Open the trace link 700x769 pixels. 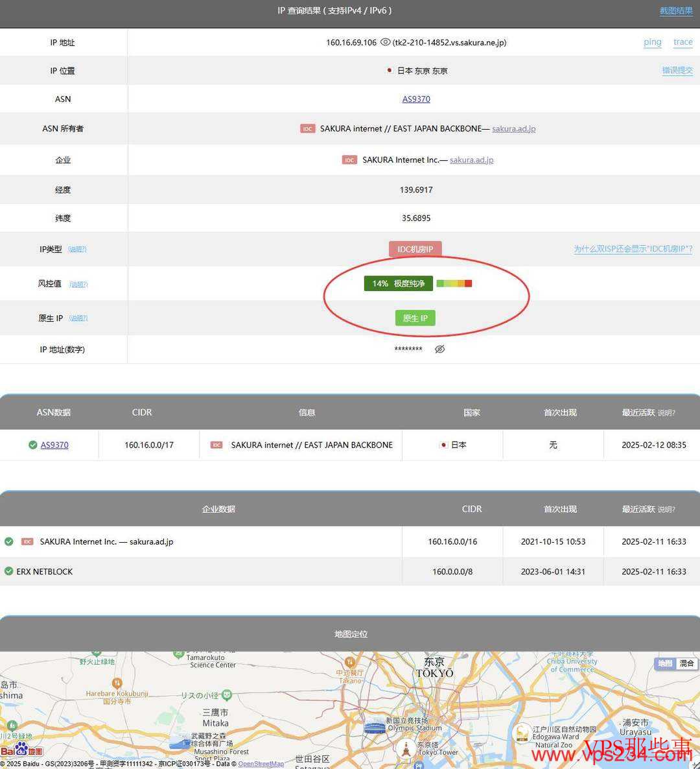tap(683, 42)
